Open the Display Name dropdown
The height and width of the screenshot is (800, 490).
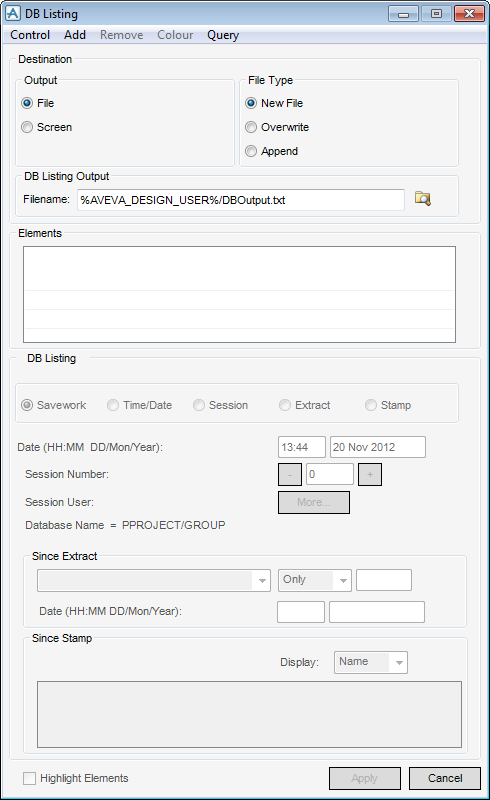(371, 662)
